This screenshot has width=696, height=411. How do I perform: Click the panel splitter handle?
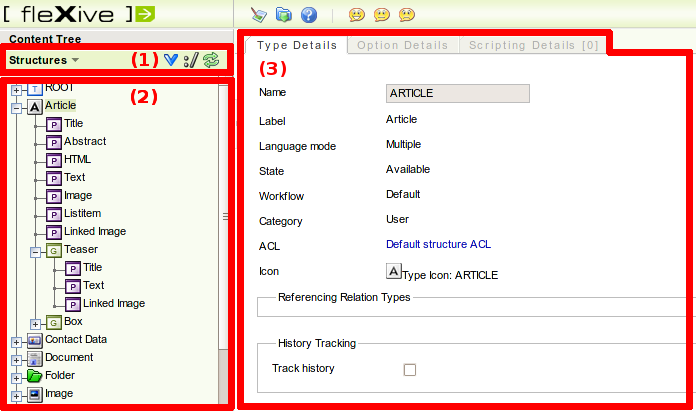(x=225, y=216)
